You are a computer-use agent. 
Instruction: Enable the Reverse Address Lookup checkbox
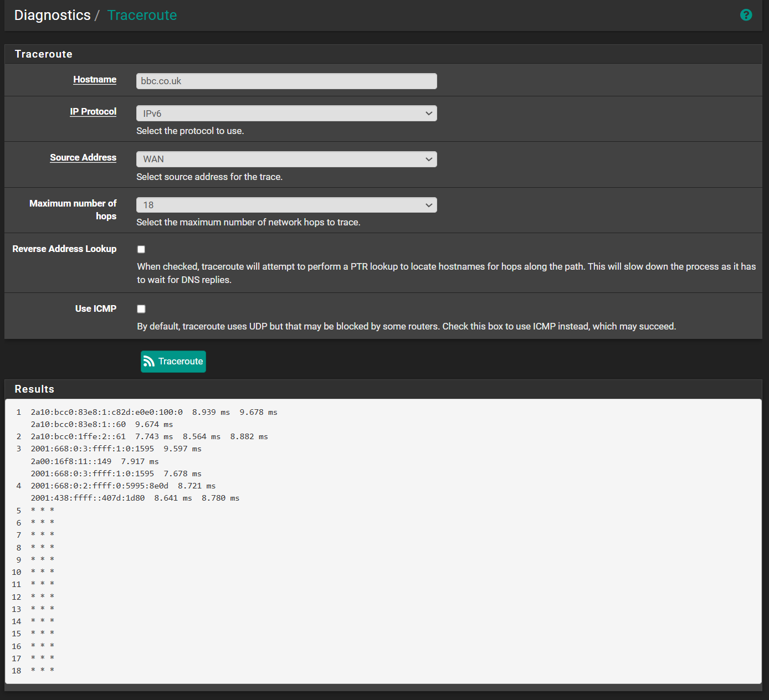tap(141, 249)
